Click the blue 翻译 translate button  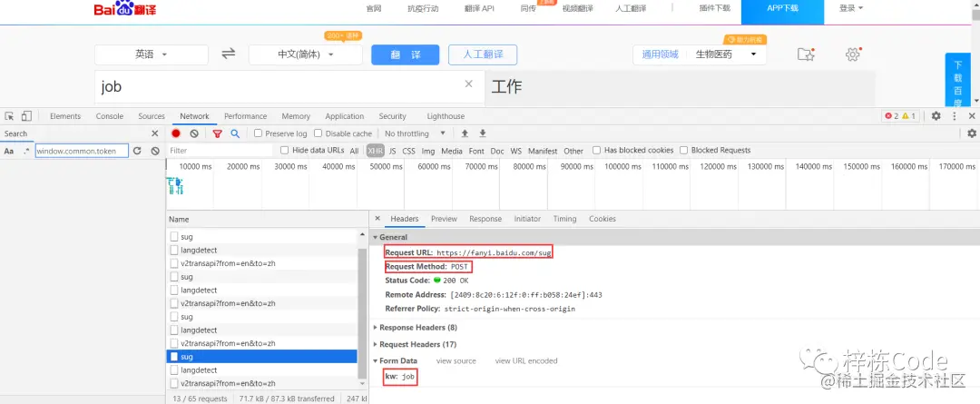(x=405, y=54)
